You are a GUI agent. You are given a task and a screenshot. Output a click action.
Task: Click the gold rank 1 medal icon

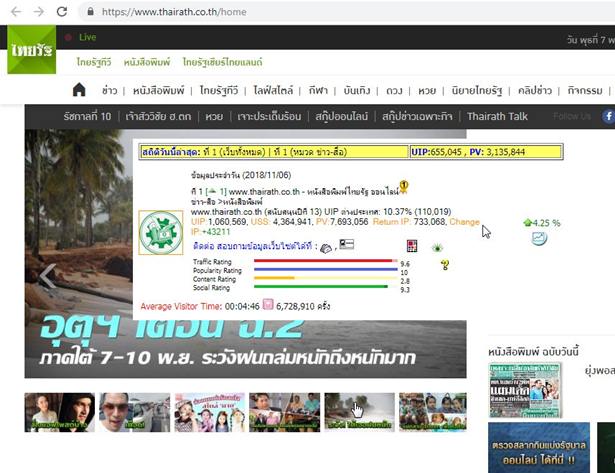pos(404,186)
